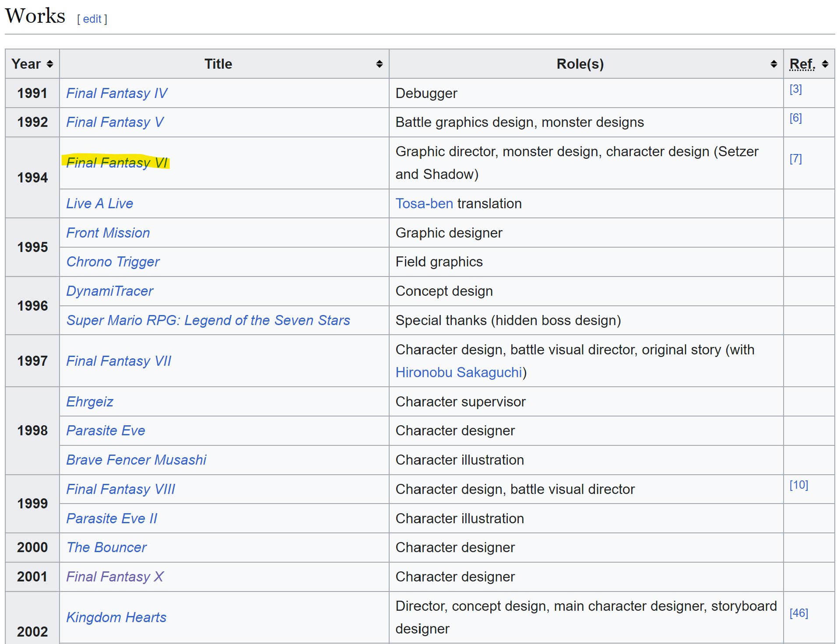Select the 1999 year cell

coord(32,504)
